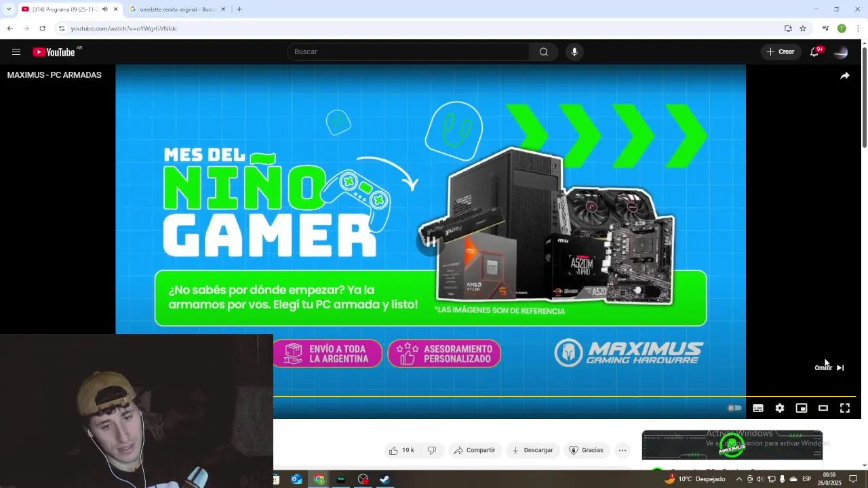The width and height of the screenshot is (868, 488).
Task: Toggle the autoplay switch in player
Action: [734, 408]
